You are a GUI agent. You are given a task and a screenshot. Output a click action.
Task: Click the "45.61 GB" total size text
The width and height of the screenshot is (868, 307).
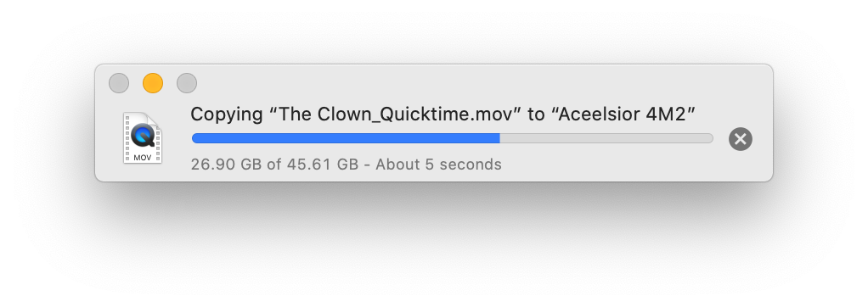pos(322,165)
